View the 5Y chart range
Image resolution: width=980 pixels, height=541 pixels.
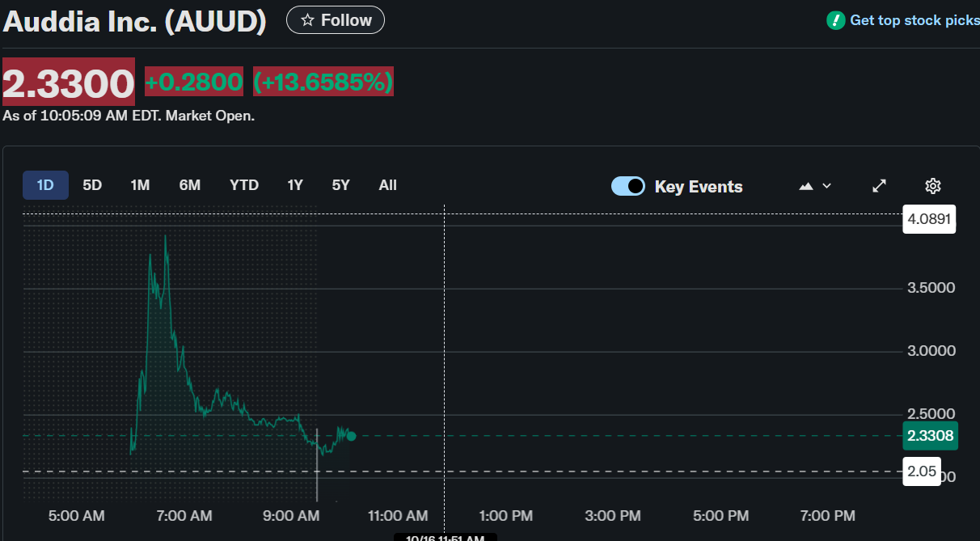click(x=340, y=185)
